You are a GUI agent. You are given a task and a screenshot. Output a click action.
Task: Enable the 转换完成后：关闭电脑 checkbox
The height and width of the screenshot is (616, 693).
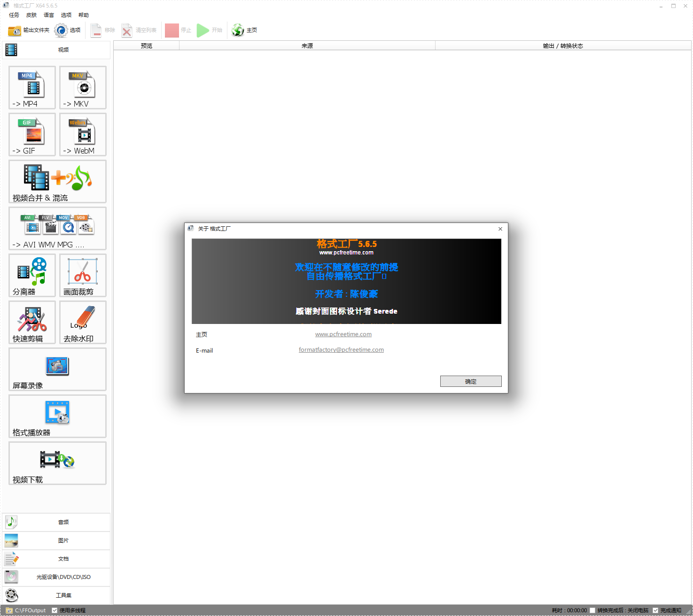pyautogui.click(x=592, y=610)
